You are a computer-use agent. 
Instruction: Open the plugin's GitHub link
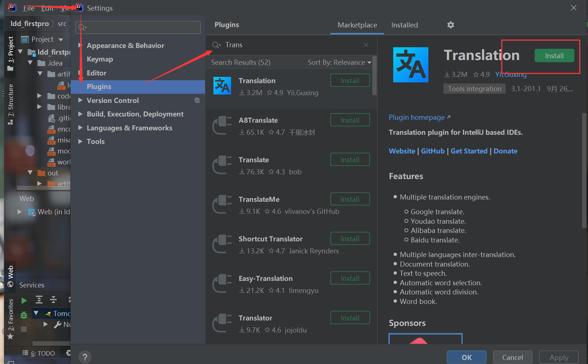[x=432, y=151]
